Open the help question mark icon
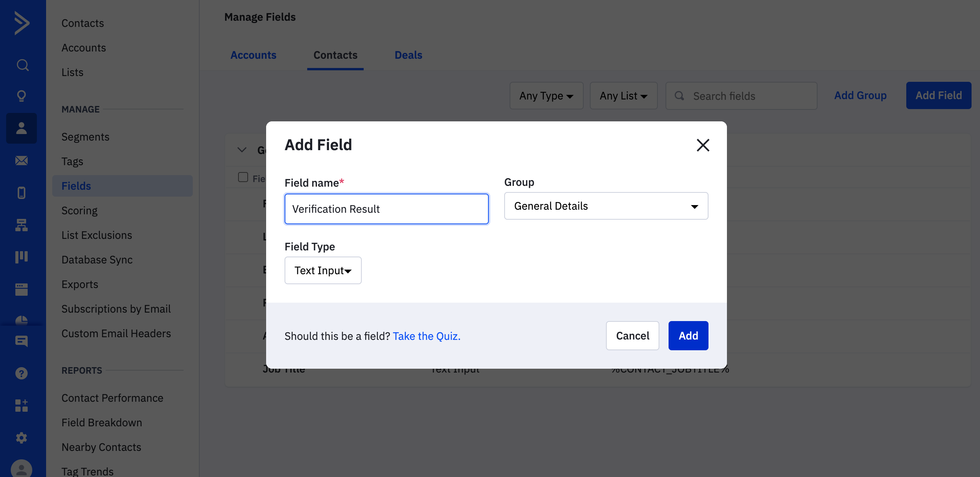Image resolution: width=980 pixels, height=477 pixels. pos(22,373)
